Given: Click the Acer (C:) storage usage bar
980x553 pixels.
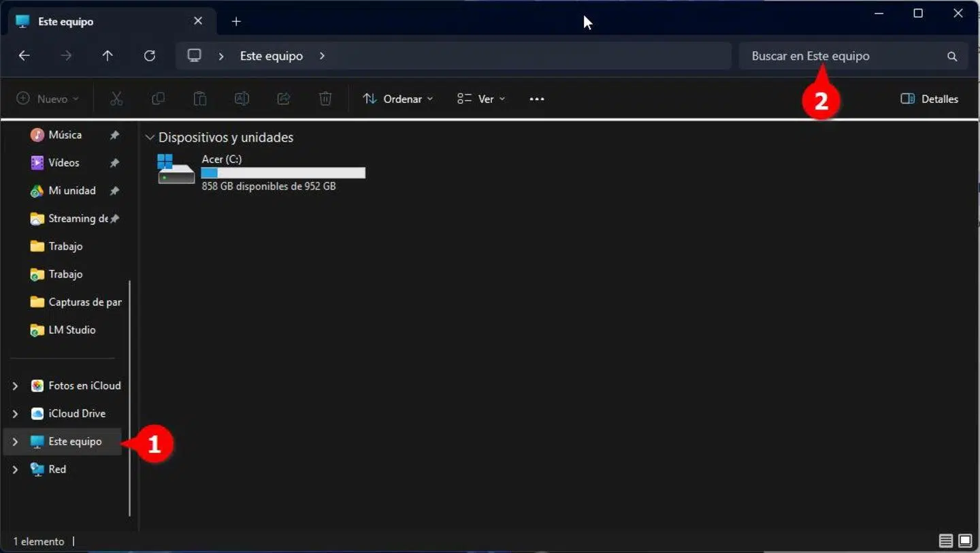Looking at the screenshot, I should point(283,173).
